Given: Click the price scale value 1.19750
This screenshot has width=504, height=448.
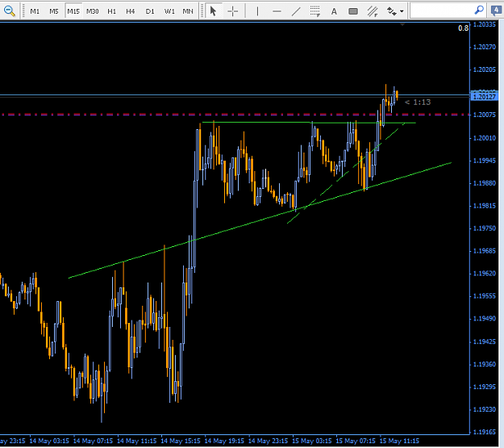Looking at the screenshot, I should (x=485, y=228).
